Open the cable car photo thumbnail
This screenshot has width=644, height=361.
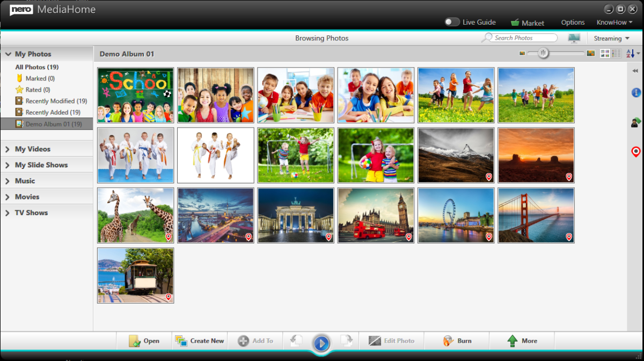point(135,275)
